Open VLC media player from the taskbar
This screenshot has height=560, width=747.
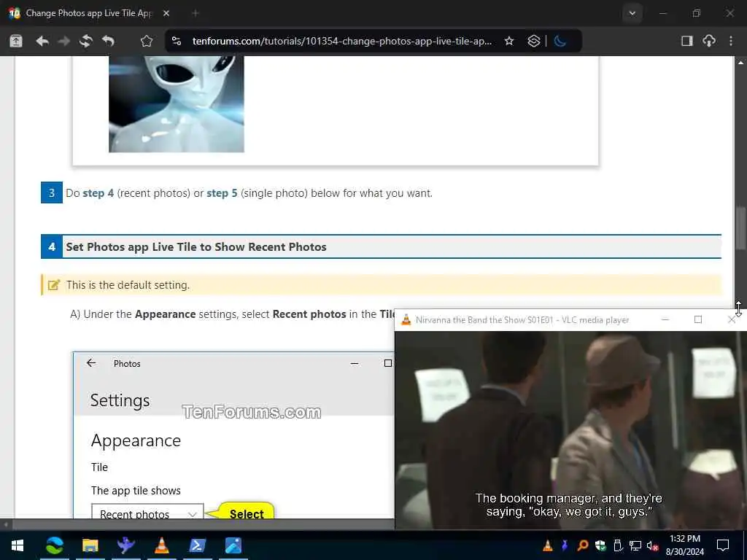tap(161, 545)
